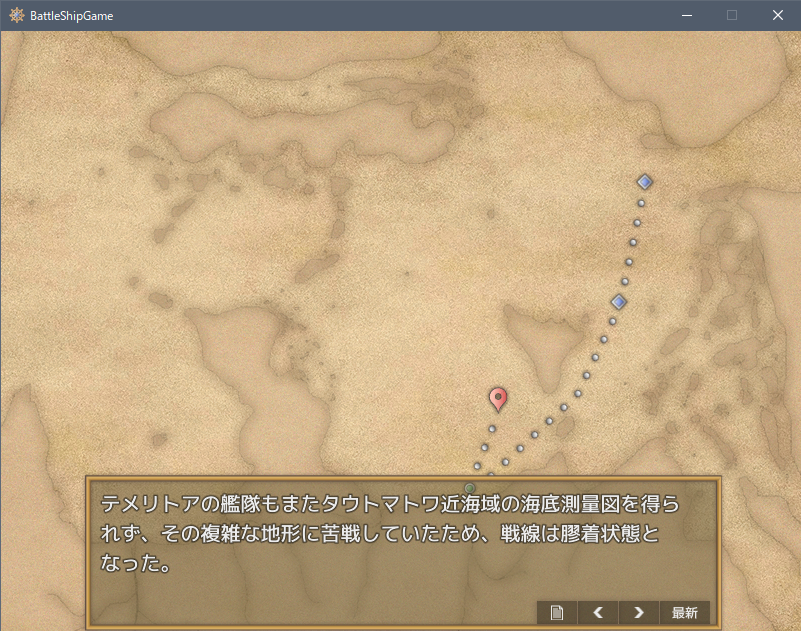Click the route dot just below lower diamond
Screen dimensions: 801x631
[x=613, y=321]
